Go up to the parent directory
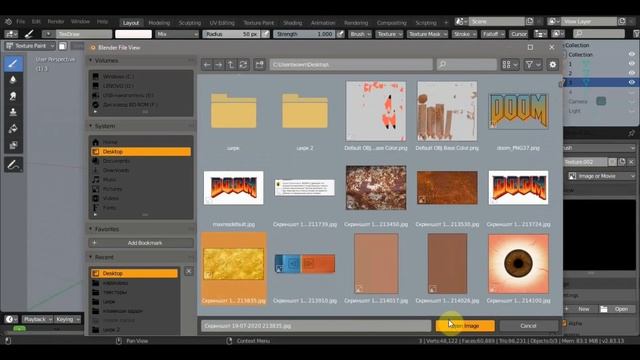Screen dimensions: 640x360 [231, 64]
